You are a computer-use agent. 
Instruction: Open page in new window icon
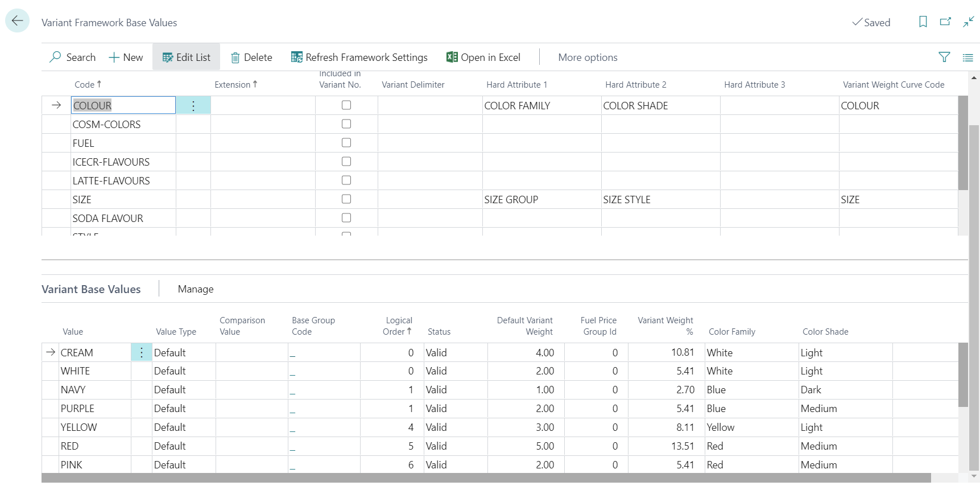(x=945, y=22)
